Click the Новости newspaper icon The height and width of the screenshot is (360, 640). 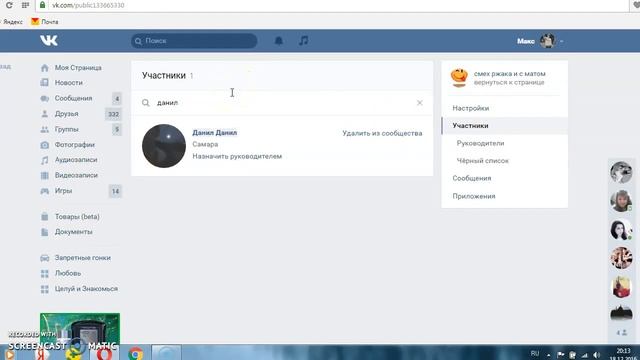click(44, 83)
